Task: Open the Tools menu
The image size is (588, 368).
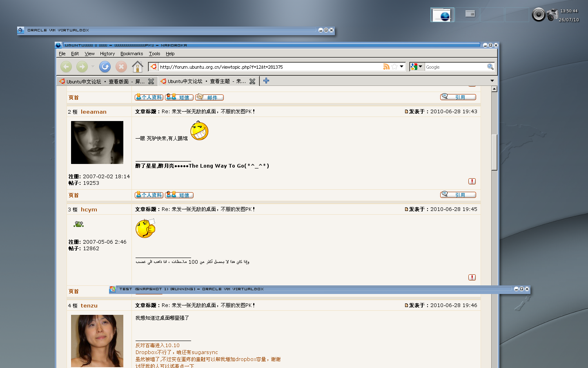Action: 154,54
